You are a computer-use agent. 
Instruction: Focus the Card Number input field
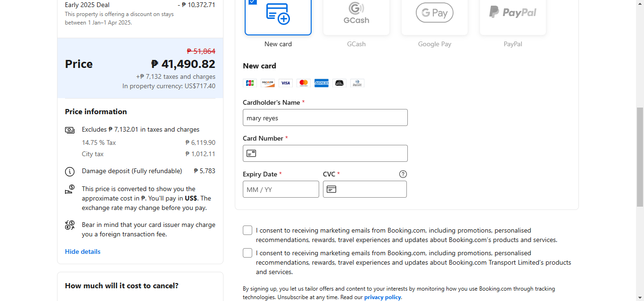(330, 153)
